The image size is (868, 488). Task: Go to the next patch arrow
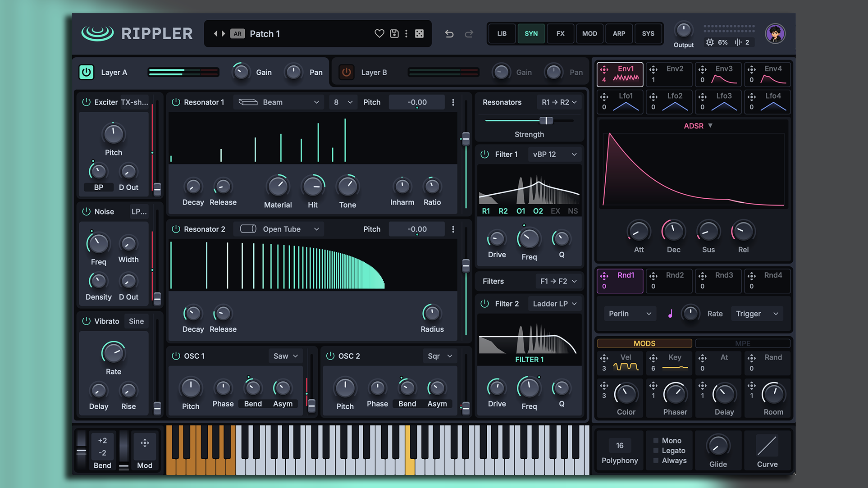[223, 33]
